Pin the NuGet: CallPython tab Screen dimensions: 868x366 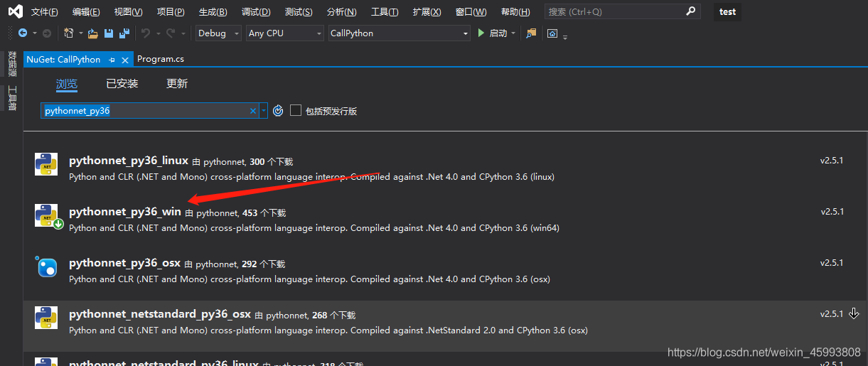112,60
